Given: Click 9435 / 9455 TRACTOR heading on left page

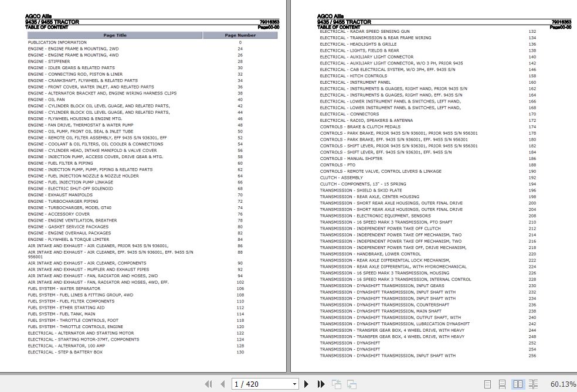Looking at the screenshot, I should (52, 22).
